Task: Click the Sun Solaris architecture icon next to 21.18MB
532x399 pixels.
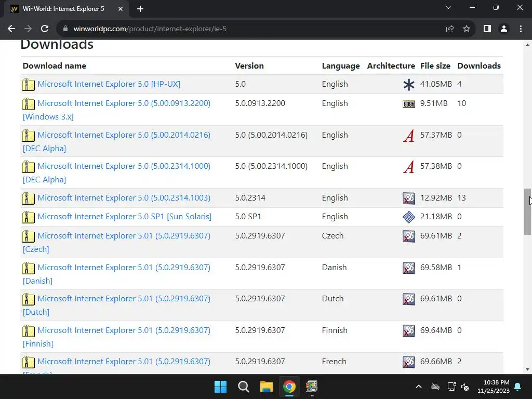Action: [x=409, y=217]
